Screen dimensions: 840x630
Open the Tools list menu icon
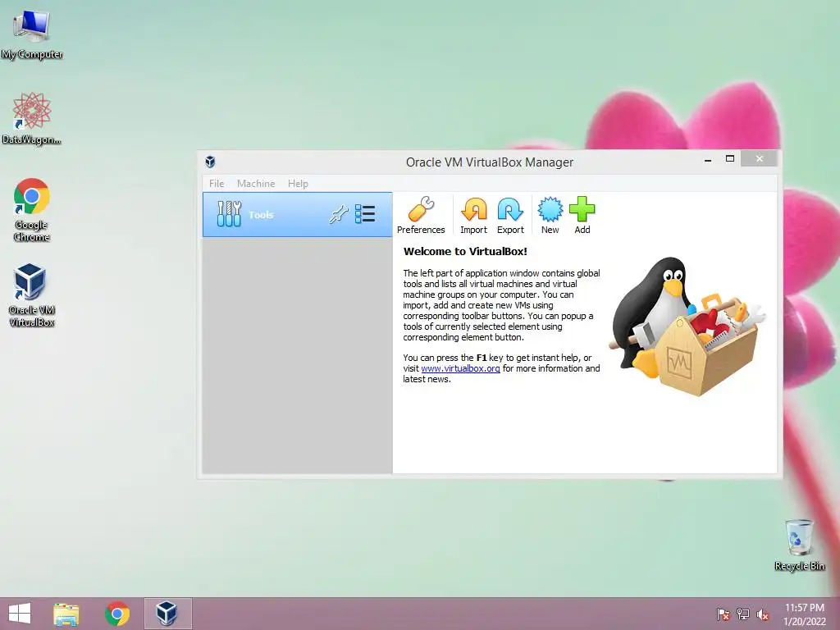[365, 214]
